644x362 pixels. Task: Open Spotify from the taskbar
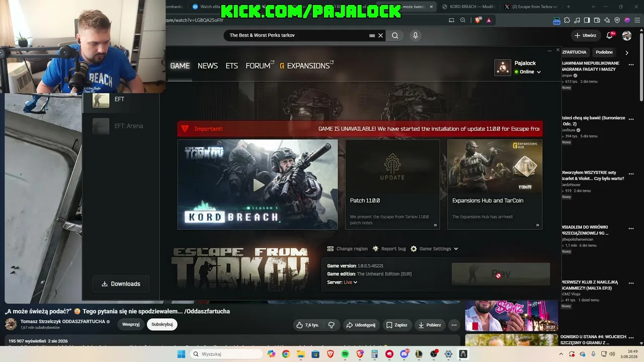pyautogui.click(x=345, y=354)
